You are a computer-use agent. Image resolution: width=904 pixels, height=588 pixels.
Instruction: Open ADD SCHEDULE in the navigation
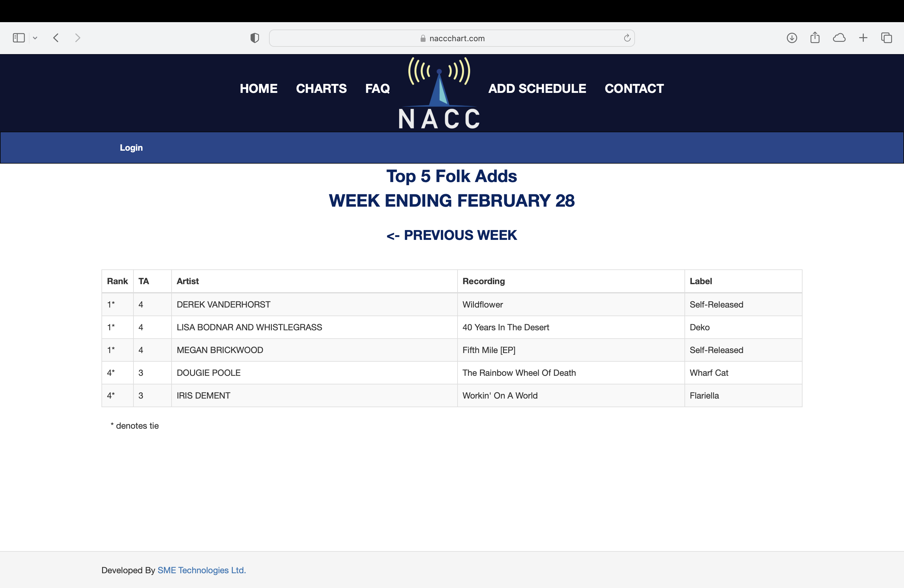tap(537, 89)
